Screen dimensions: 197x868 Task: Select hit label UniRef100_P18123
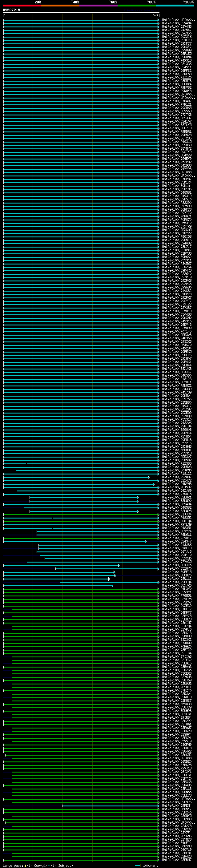click(177, 379)
